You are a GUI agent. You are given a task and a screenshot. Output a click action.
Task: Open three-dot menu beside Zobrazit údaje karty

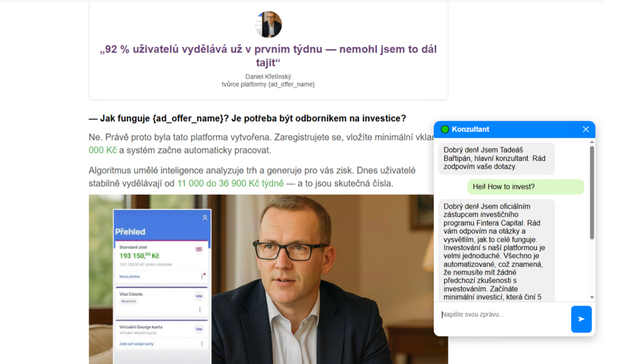202,344
